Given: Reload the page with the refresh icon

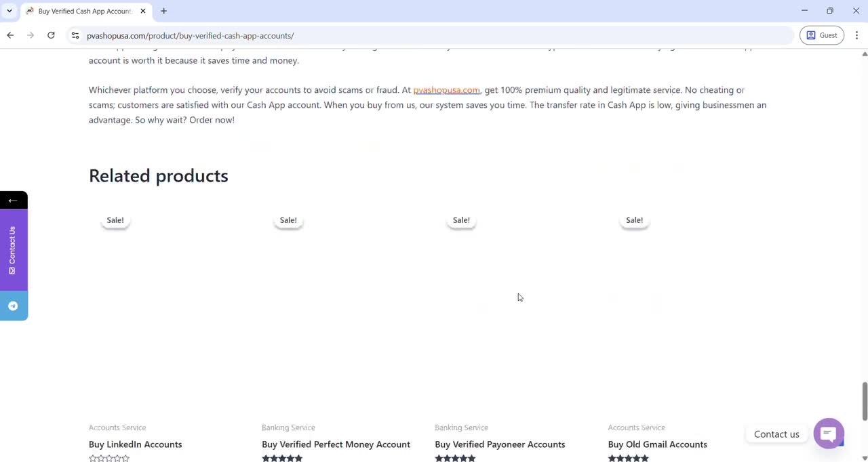Looking at the screenshot, I should pos(51,35).
